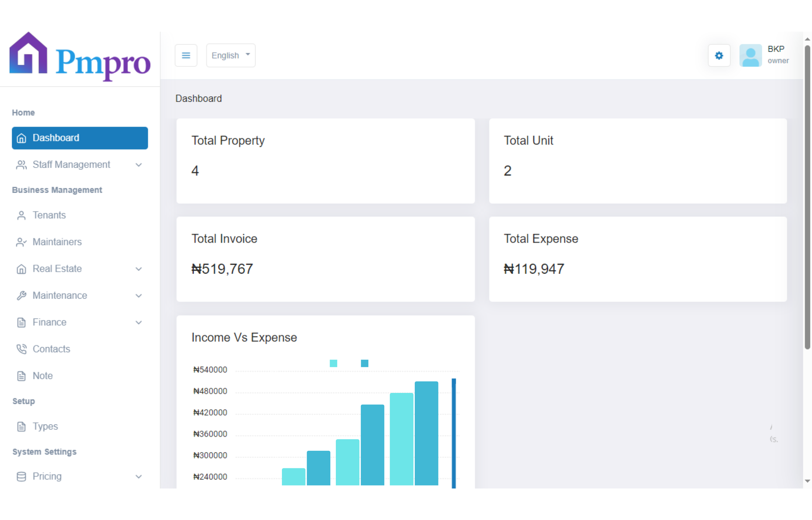Open the Maintainers menu item
This screenshot has width=812, height=520.
pos(57,242)
